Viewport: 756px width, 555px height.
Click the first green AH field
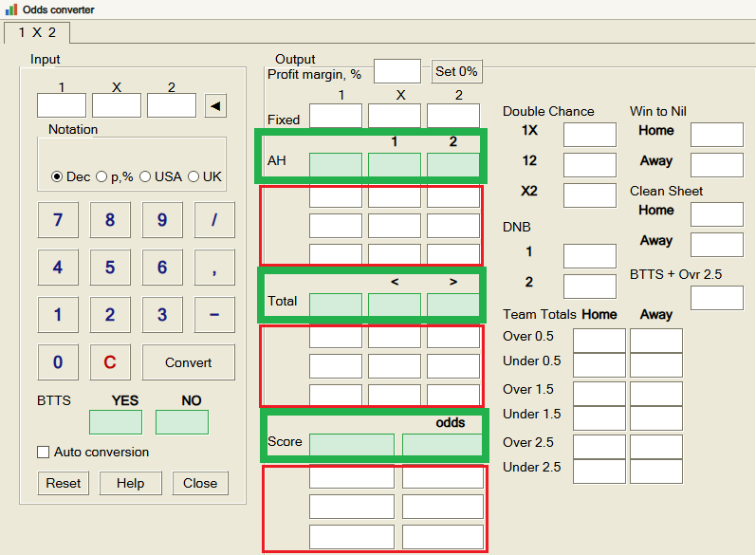point(336,165)
